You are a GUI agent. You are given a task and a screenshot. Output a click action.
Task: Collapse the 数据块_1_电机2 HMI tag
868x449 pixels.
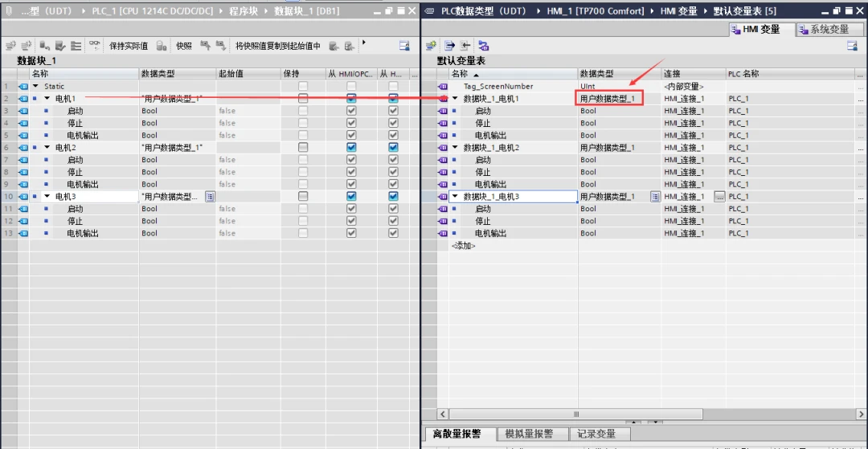click(x=455, y=148)
